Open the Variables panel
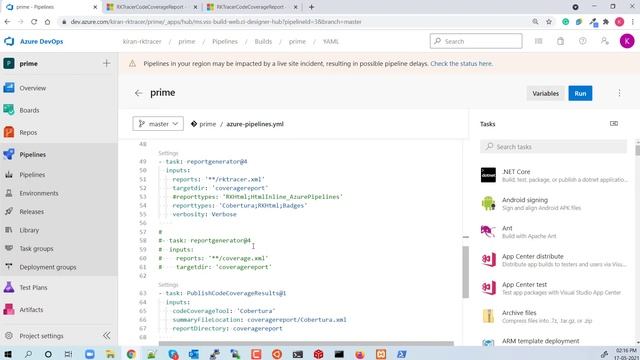640x360 pixels. (x=545, y=93)
